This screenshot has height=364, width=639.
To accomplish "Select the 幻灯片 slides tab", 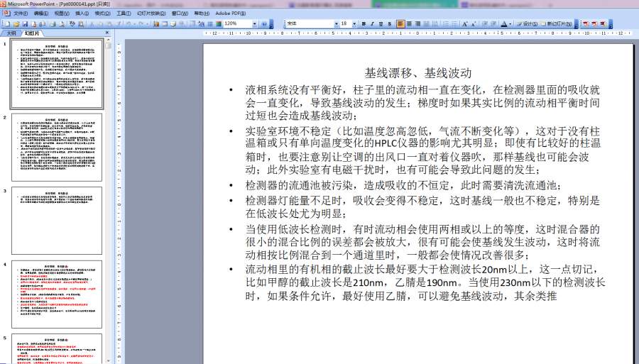I will click(31, 33).
